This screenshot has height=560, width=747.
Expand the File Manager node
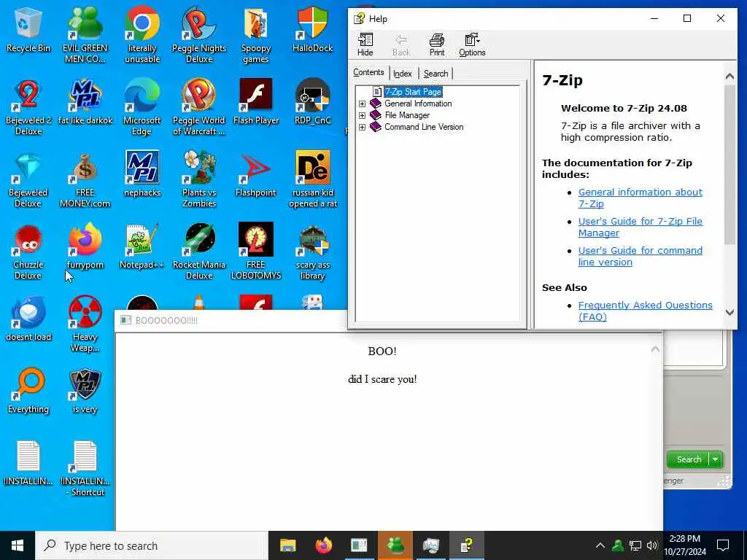362,115
